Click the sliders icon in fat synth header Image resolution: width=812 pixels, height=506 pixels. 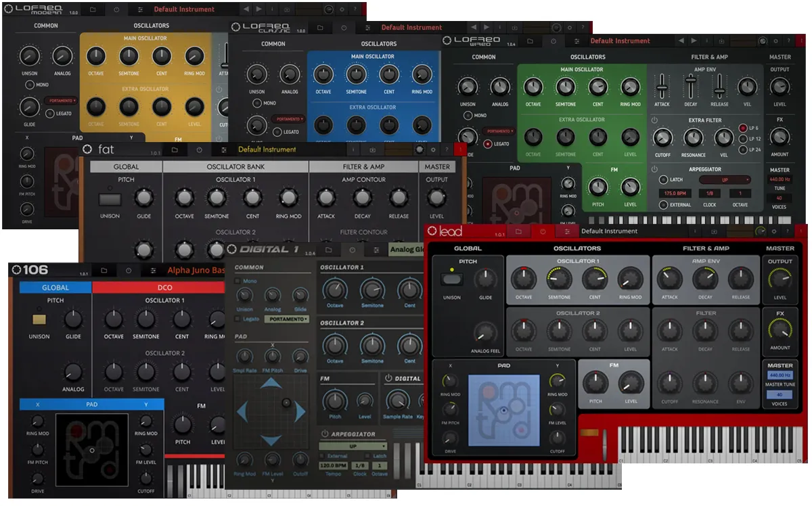pyautogui.click(x=223, y=149)
